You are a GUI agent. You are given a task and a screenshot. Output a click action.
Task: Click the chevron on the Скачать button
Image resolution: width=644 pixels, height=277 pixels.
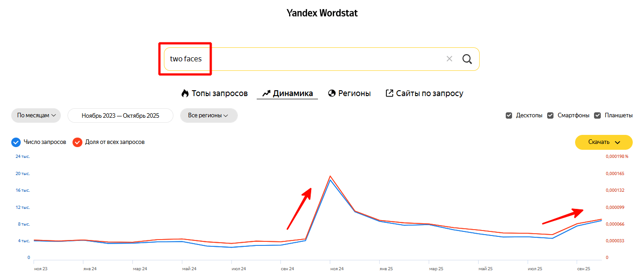pyautogui.click(x=617, y=142)
